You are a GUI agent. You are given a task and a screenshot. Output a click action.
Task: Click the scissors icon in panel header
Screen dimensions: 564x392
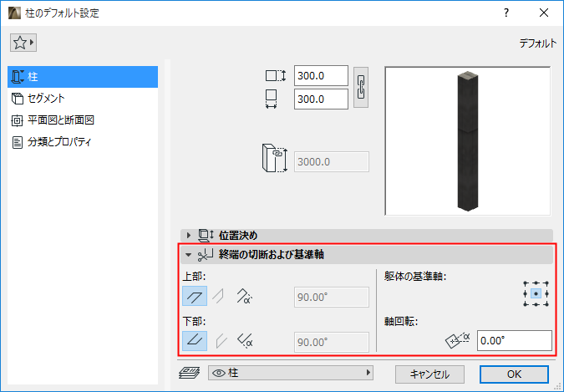(206, 255)
